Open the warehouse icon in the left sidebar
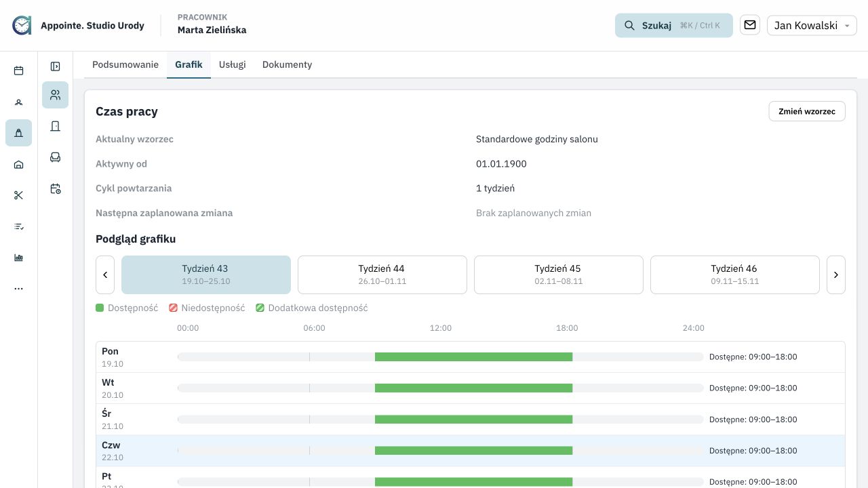868x488 pixels. (x=18, y=164)
